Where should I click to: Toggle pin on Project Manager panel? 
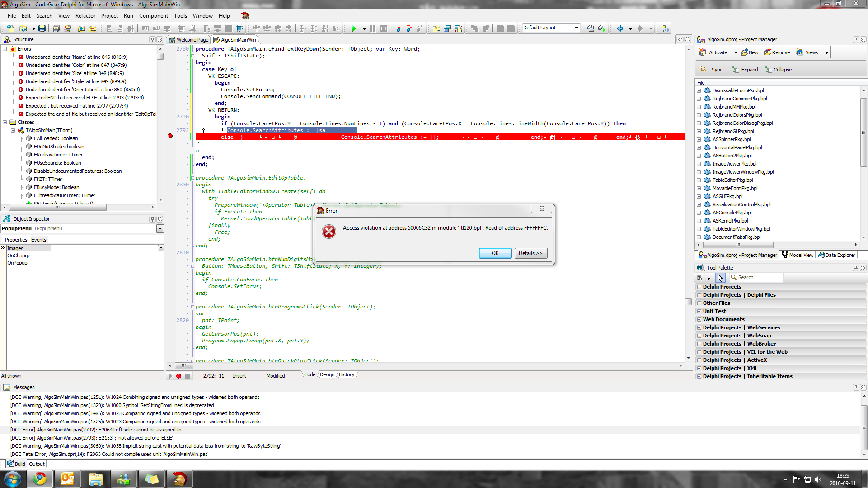(855, 40)
